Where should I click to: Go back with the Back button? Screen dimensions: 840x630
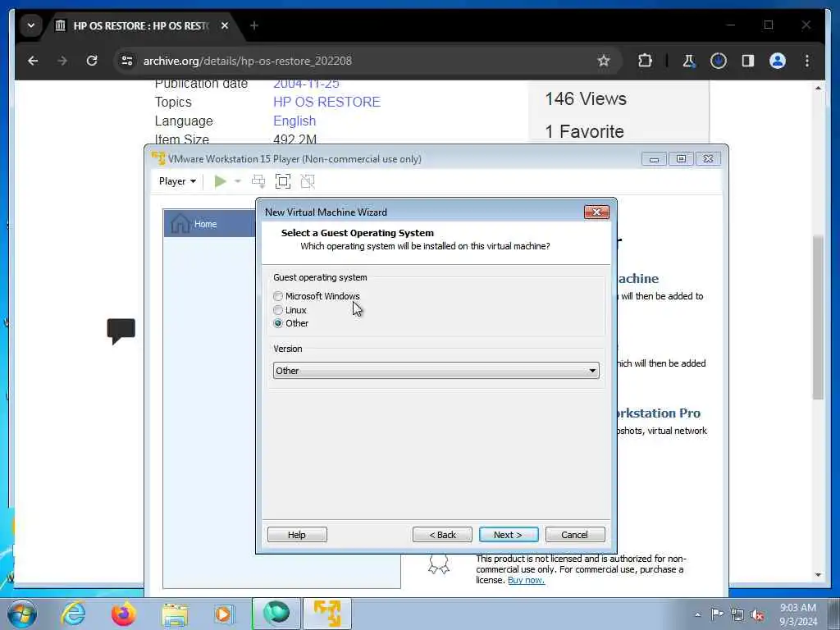coord(442,535)
